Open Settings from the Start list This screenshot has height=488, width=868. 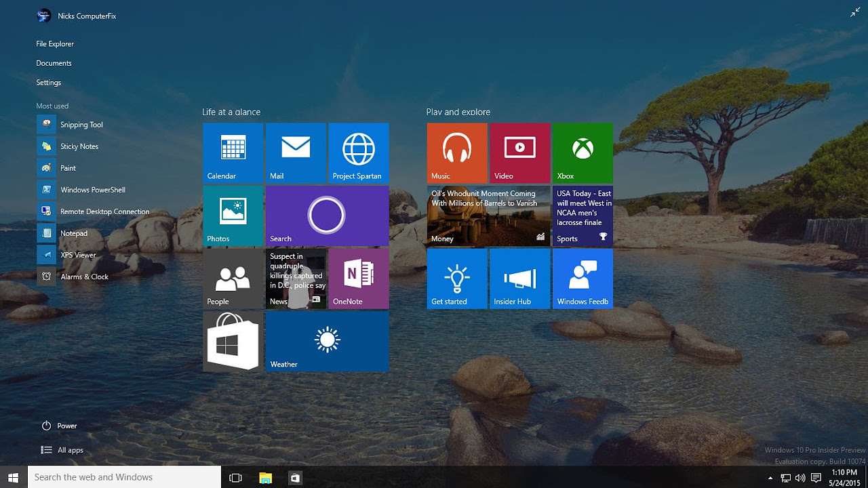[x=49, y=83]
